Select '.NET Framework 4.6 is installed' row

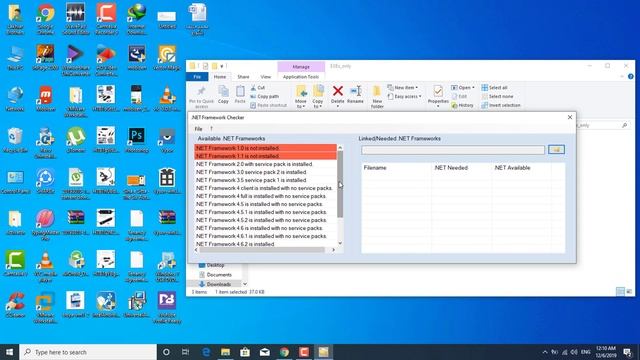click(x=265, y=228)
